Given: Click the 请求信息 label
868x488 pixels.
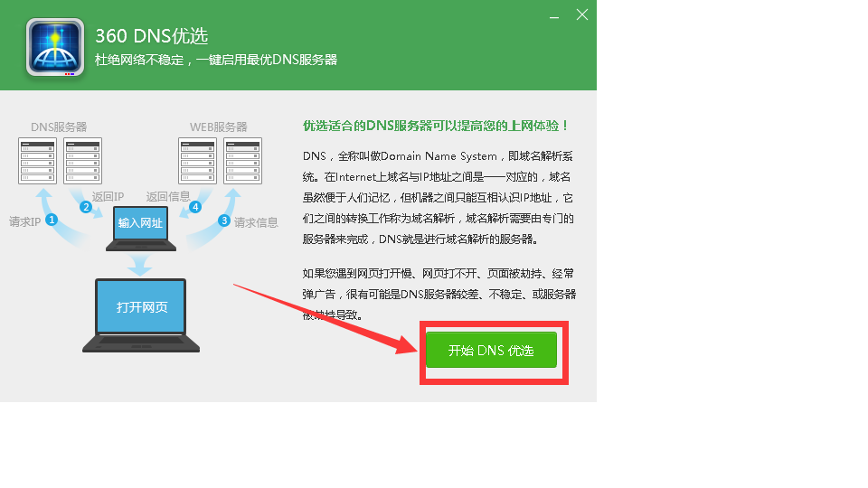Looking at the screenshot, I should [x=256, y=222].
